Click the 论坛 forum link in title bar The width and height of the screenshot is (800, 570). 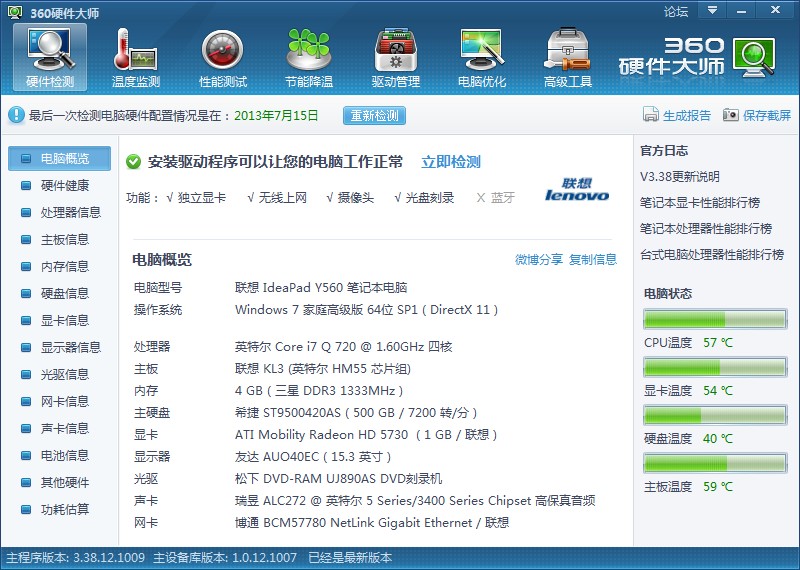676,11
